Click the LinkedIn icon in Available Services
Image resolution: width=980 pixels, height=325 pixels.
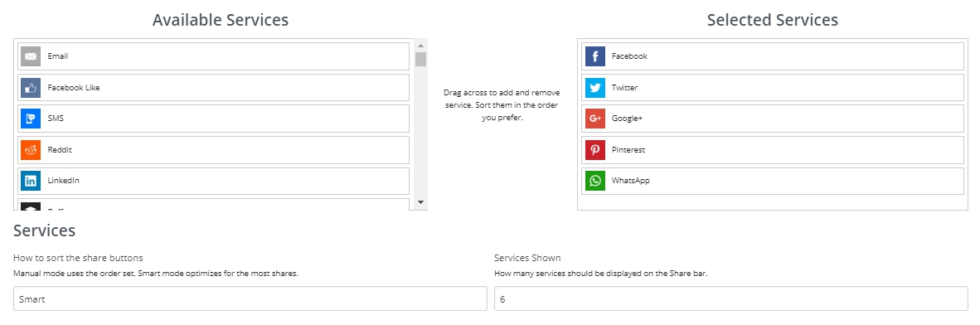[x=31, y=181]
